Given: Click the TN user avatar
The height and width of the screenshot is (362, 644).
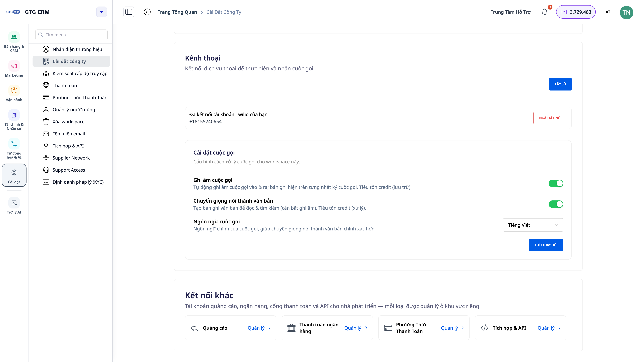Looking at the screenshot, I should [x=626, y=12].
